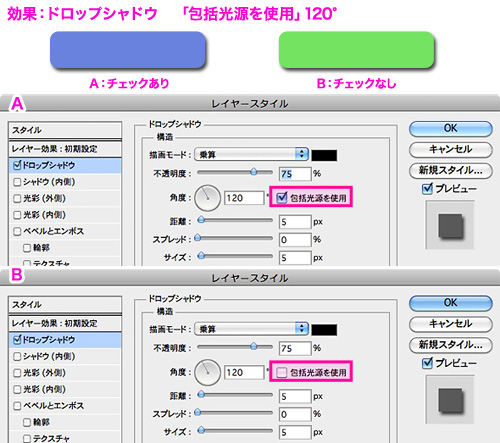Click OK in dialog B
The image size is (500, 443).
pos(451,303)
